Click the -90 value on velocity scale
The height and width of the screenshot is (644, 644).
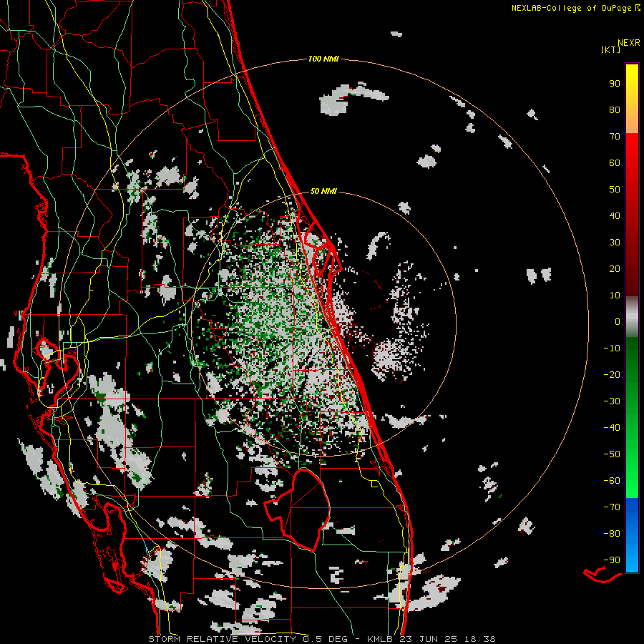pos(612,560)
